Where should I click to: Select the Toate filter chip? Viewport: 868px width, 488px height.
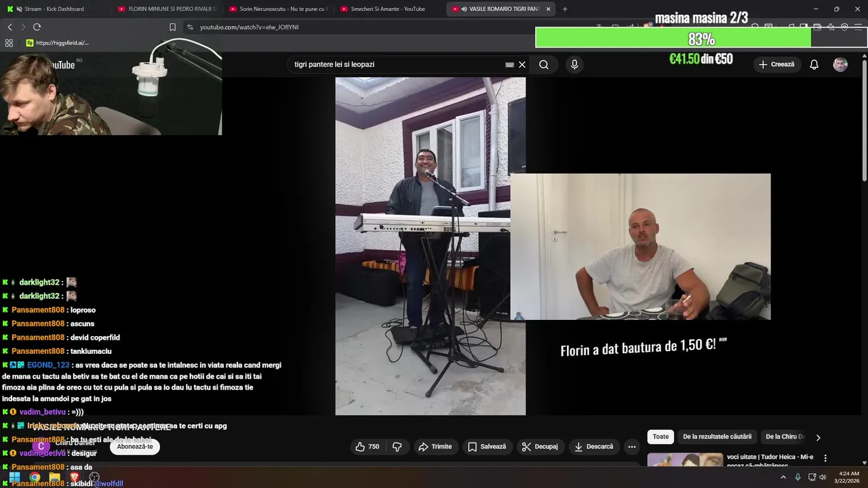click(660, 437)
